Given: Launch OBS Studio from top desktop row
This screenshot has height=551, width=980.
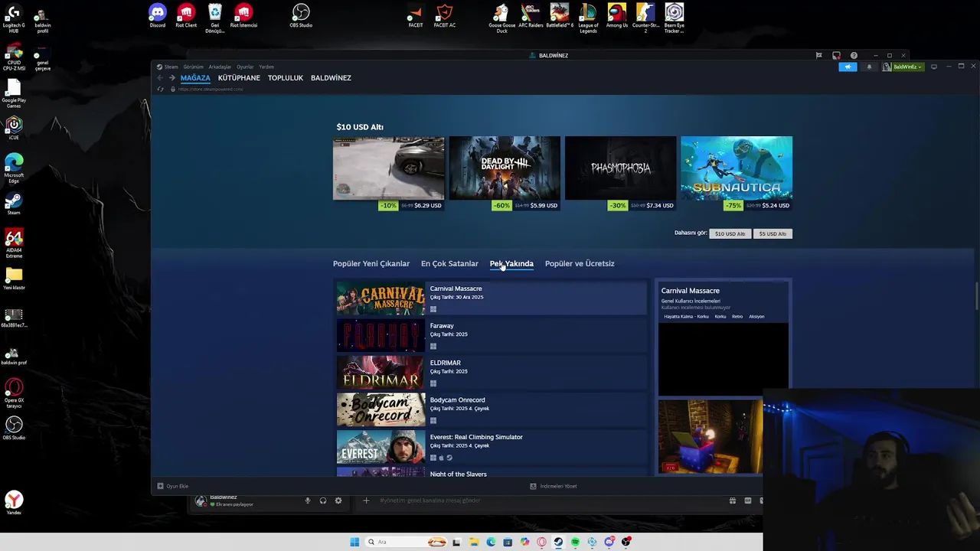Looking at the screenshot, I should (301, 15).
